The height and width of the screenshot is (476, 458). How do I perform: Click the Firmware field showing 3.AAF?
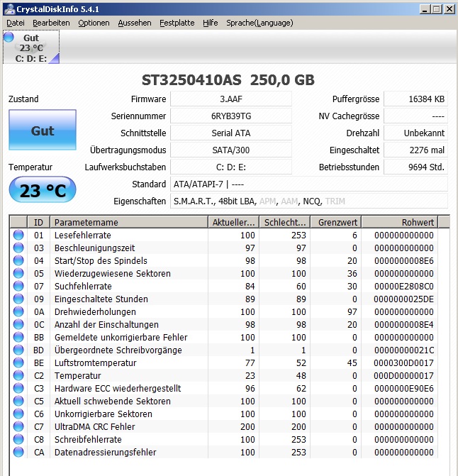[x=231, y=99]
